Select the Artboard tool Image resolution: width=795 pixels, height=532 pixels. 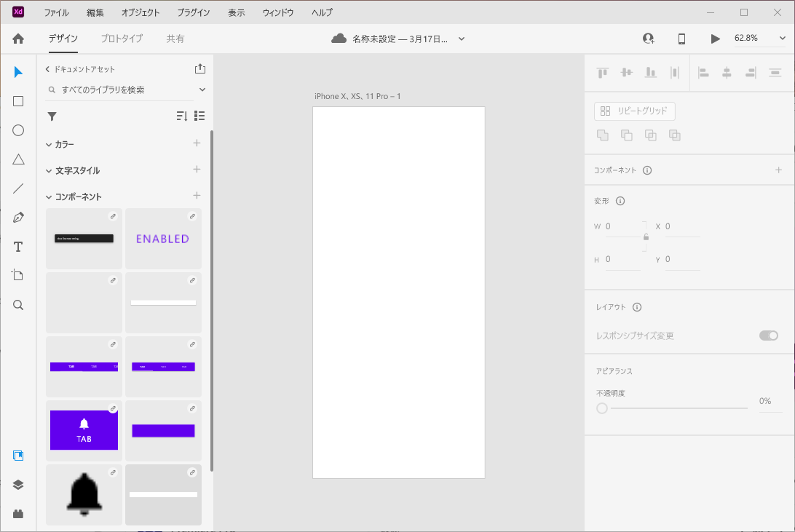pyautogui.click(x=17, y=275)
